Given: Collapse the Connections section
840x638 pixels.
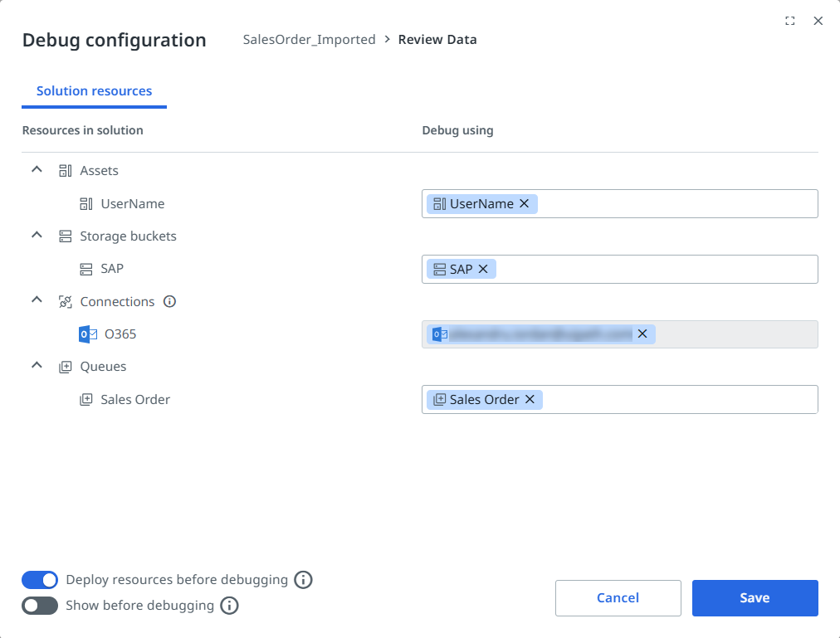Looking at the screenshot, I should click(x=37, y=300).
